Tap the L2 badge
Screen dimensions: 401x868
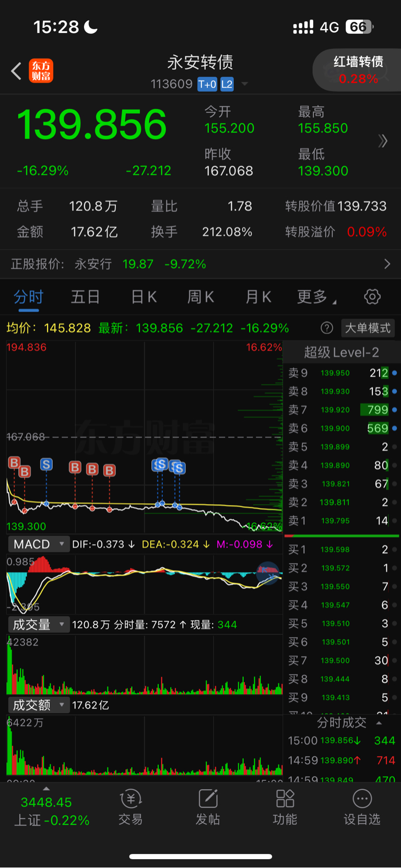pos(227,84)
